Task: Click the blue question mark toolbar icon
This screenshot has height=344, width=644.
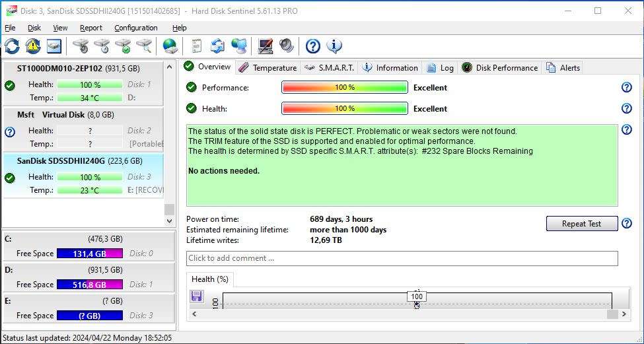Action: [x=313, y=46]
